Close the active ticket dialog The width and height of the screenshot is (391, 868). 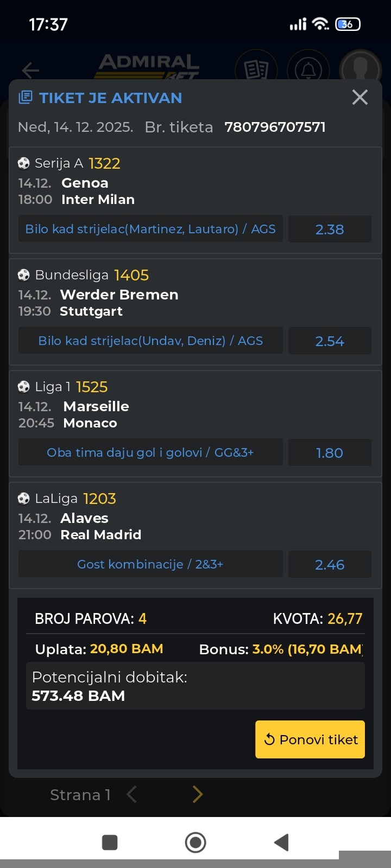[360, 98]
